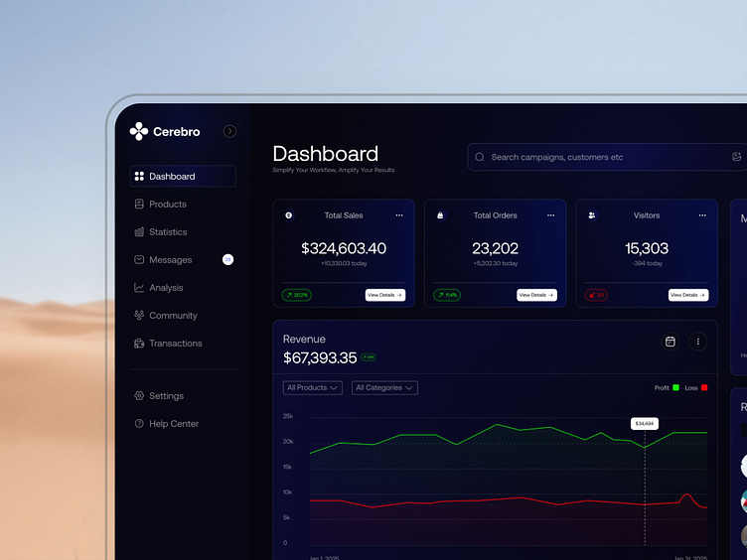747x560 pixels.
Task: Click the search magnifier icon
Action: 480,157
